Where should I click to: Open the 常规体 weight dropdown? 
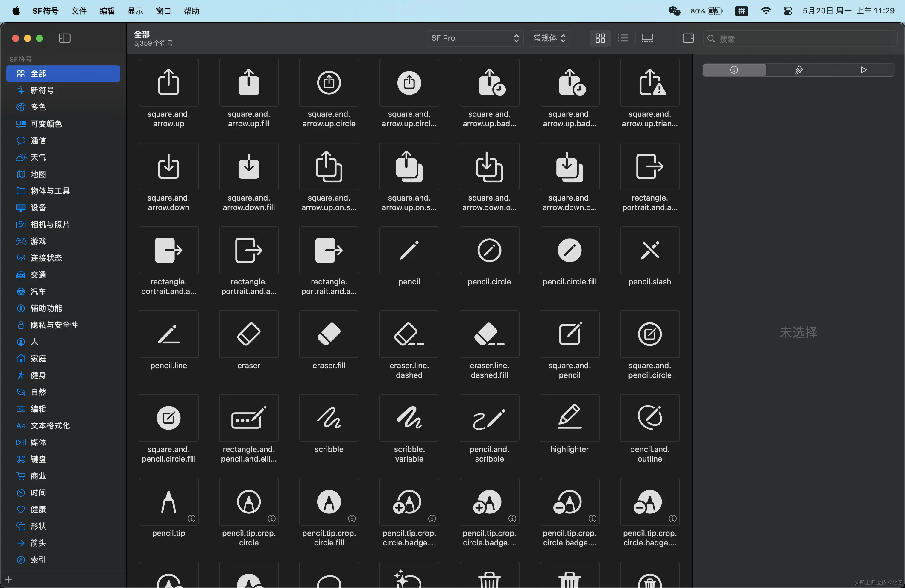549,38
